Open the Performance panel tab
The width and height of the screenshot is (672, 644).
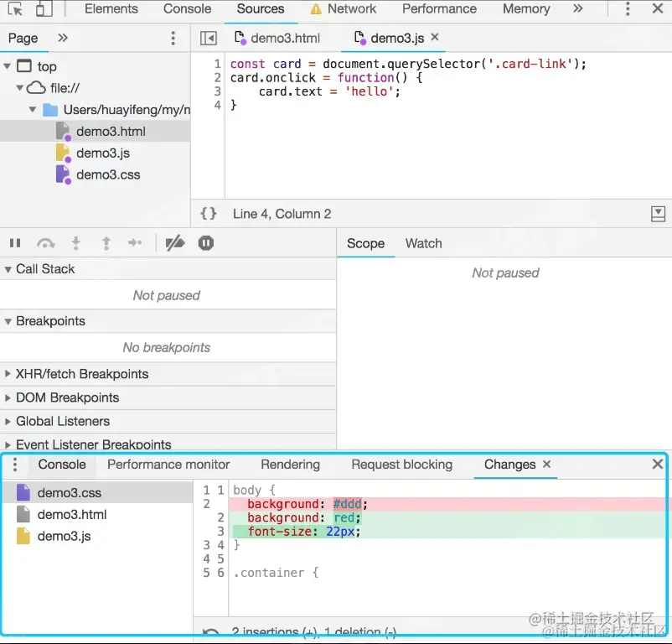[439, 8]
